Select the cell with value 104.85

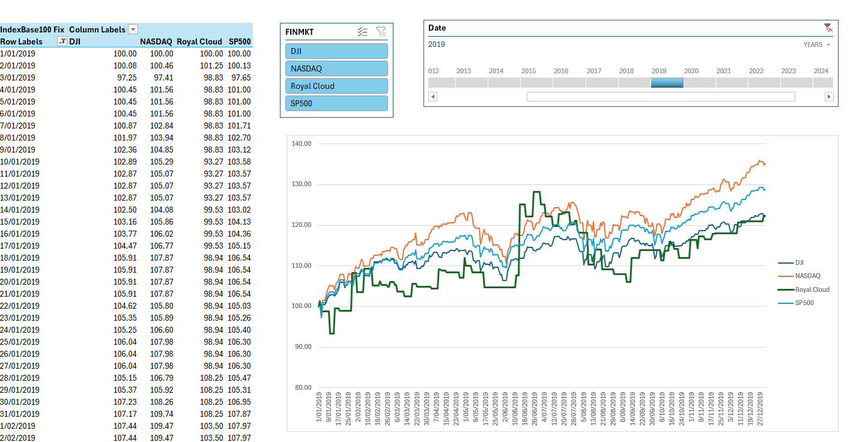tap(162, 150)
